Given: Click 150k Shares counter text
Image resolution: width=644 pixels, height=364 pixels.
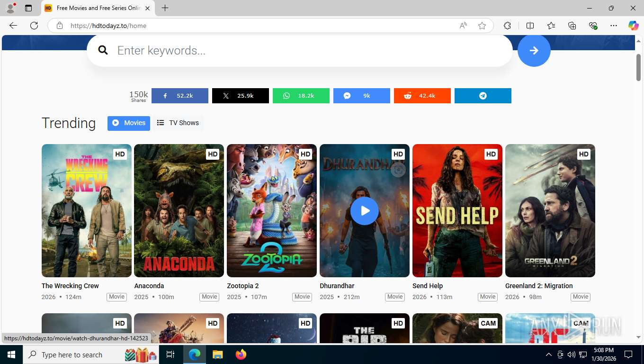Looking at the screenshot, I should [x=139, y=96].
